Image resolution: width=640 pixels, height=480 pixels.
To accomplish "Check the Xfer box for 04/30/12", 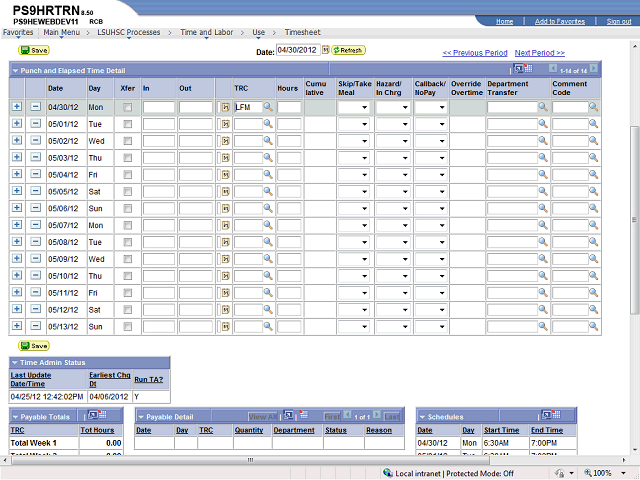I will point(128,107).
